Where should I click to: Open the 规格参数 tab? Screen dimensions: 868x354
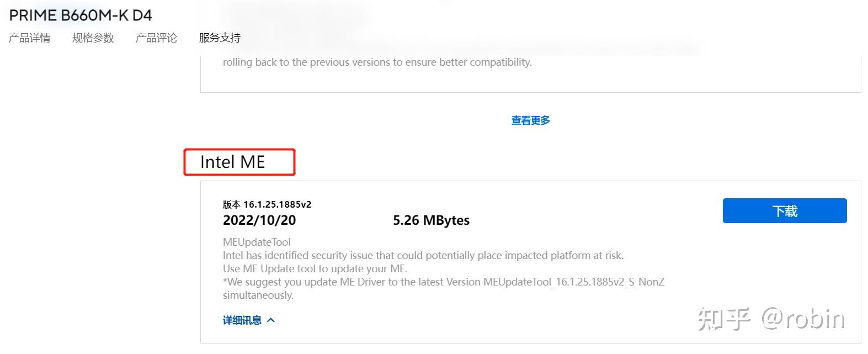point(93,38)
